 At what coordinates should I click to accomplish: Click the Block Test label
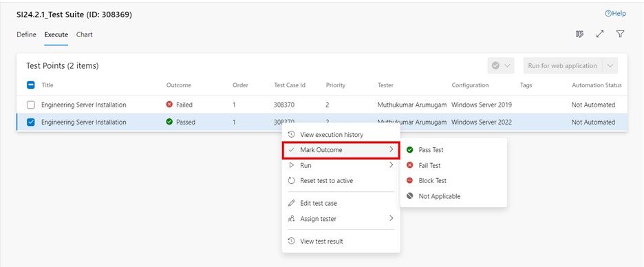click(x=433, y=180)
